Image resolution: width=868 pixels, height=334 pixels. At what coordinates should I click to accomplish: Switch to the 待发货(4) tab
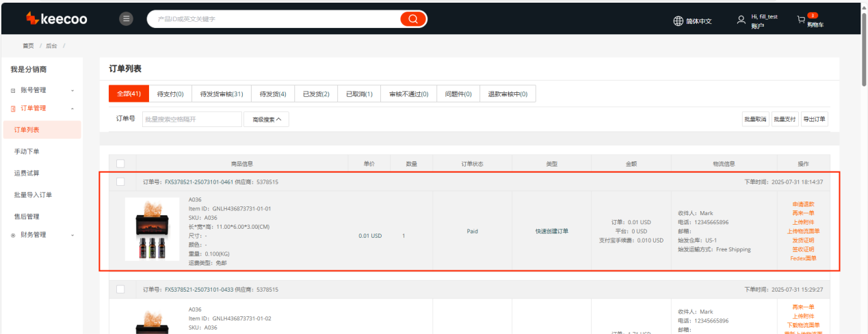click(273, 94)
